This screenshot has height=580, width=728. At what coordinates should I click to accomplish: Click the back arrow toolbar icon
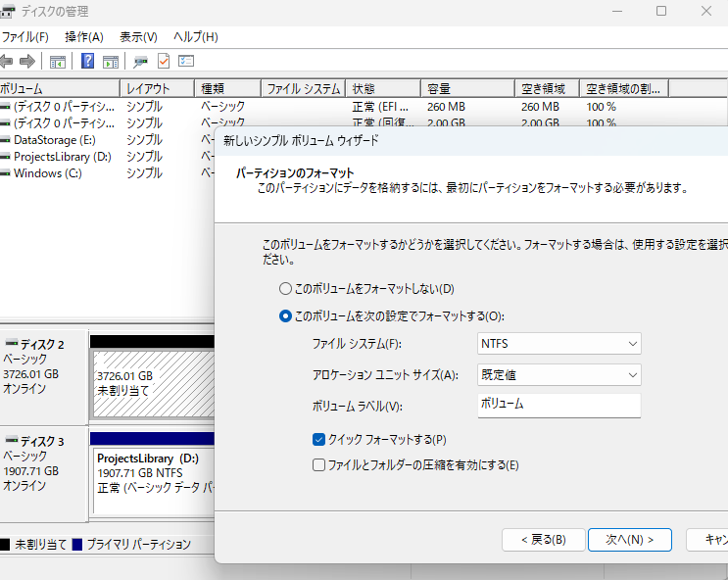pos(6,61)
